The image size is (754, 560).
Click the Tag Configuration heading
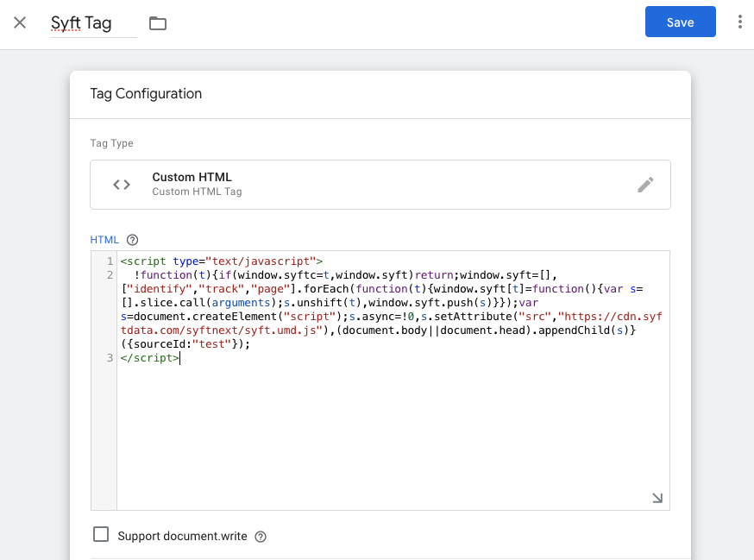[146, 94]
